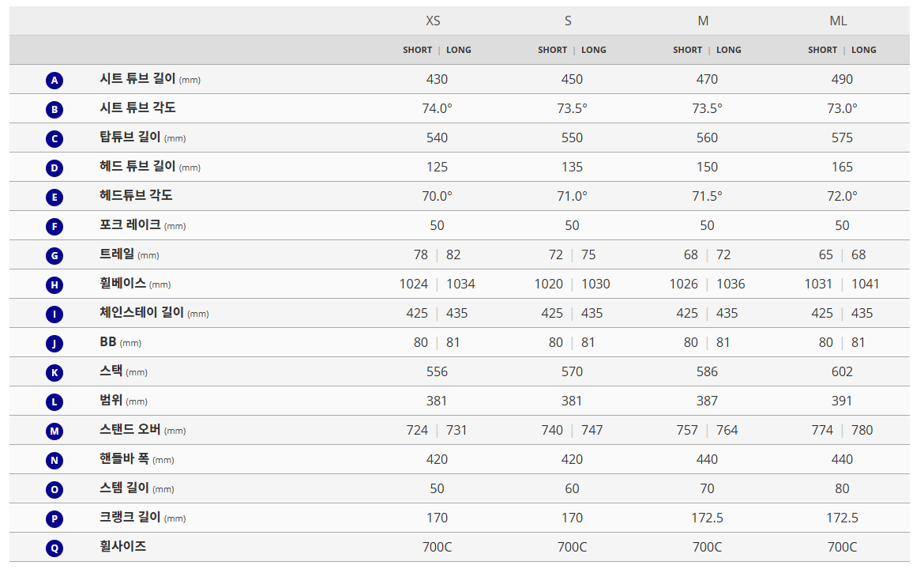The height and width of the screenshot is (584, 924).
Task: Click the 체인스테이 길이 row label
Action: (141, 313)
